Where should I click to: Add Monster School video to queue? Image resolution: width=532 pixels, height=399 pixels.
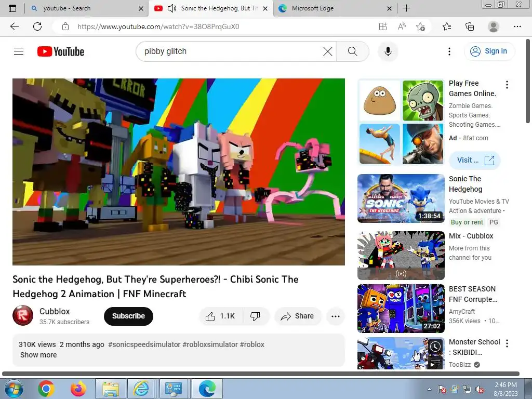435,364
